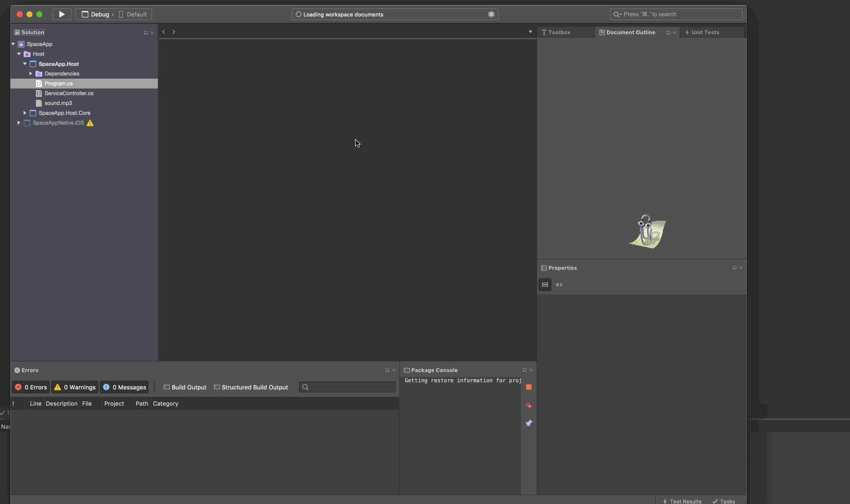Collapse the SpaceApp.Host project
The image size is (850, 504).
25,63
